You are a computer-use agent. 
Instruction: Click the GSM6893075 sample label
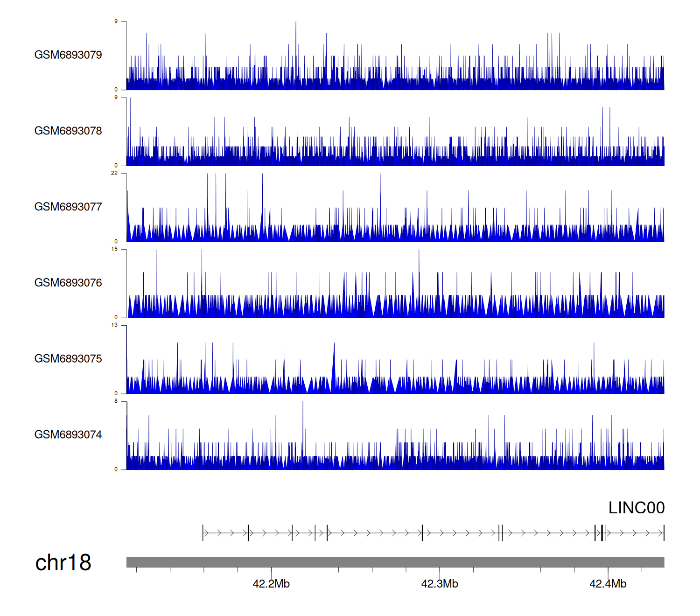point(68,359)
